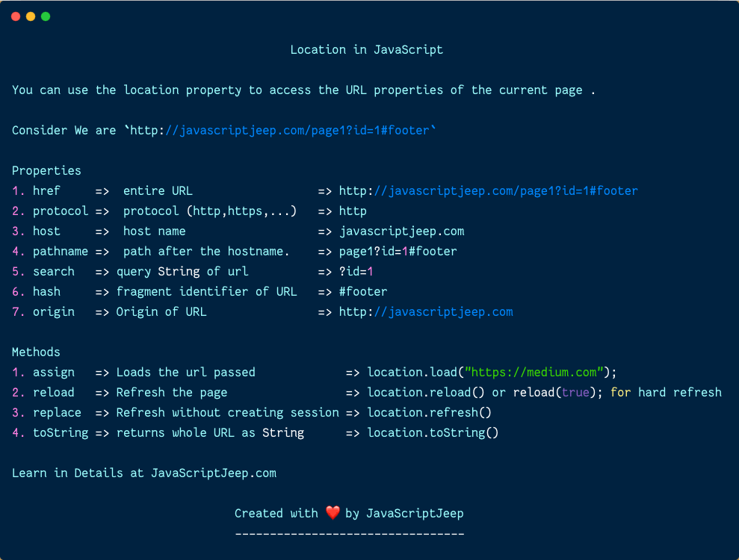Click the yellow for keyword
This screenshot has height=560, width=739.
point(621,392)
